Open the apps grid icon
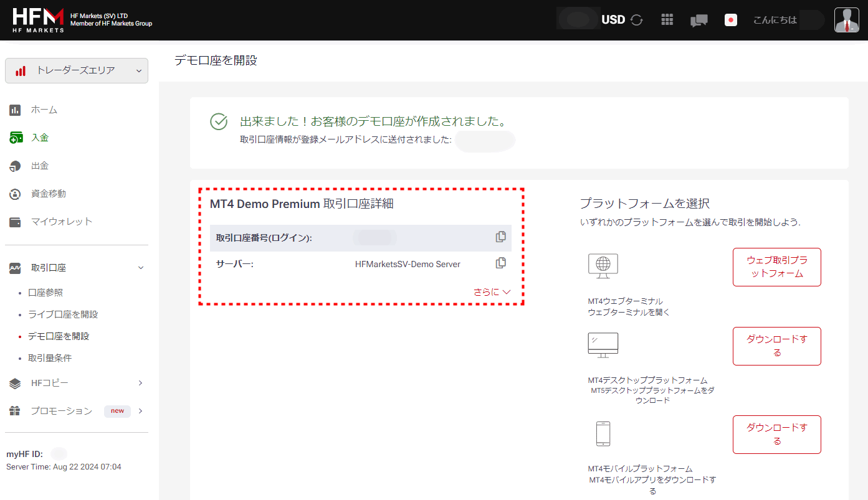 (667, 20)
